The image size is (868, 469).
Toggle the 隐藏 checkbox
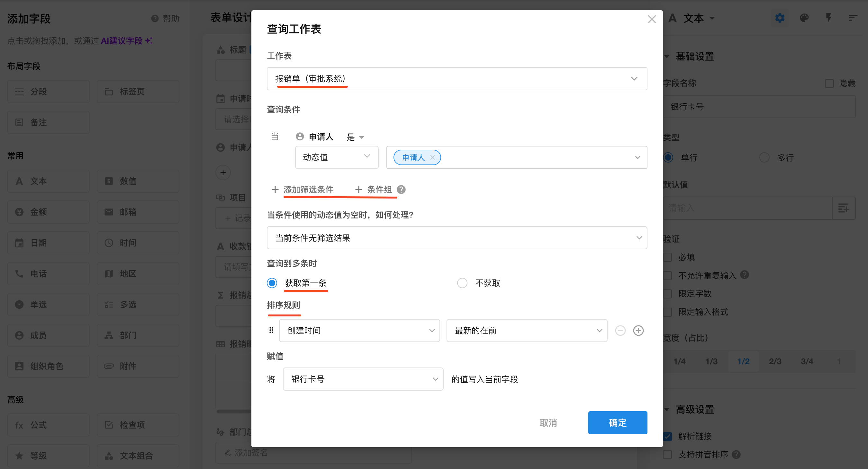(x=829, y=84)
